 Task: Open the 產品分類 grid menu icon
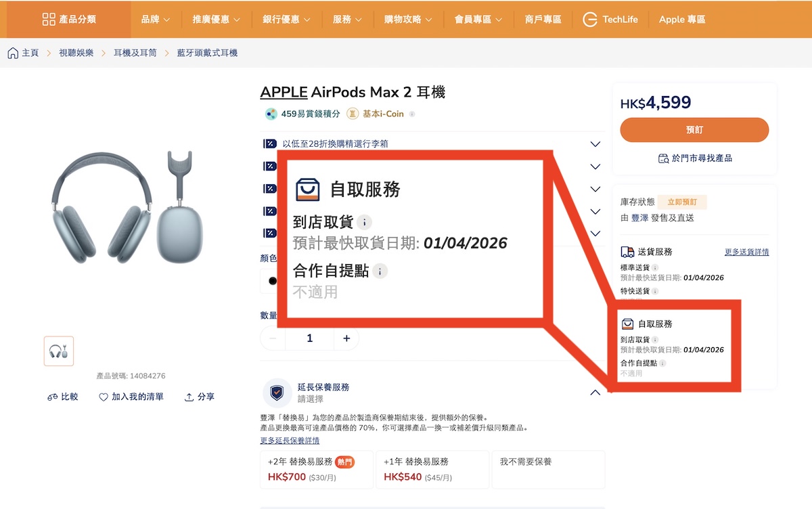click(x=49, y=19)
